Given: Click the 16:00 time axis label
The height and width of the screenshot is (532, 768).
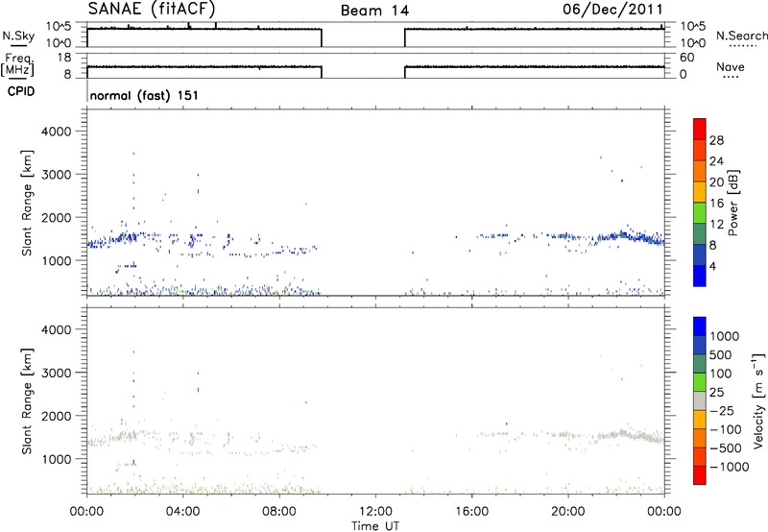Looking at the screenshot, I should (471, 512).
